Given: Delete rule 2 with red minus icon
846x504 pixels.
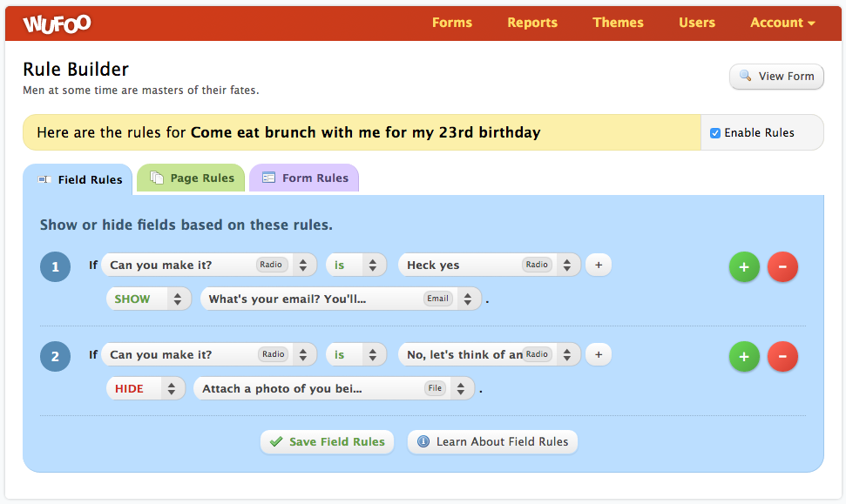Looking at the screenshot, I should [x=782, y=356].
